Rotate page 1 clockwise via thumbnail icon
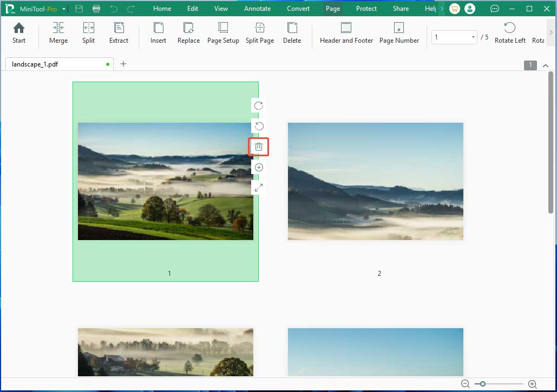This screenshot has height=392, width=557. point(259,105)
